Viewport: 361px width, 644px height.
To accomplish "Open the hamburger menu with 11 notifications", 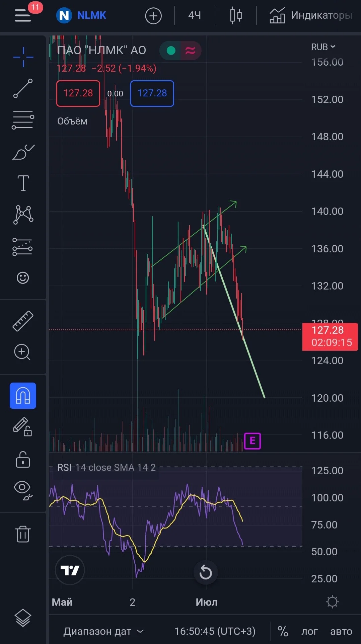I will tap(23, 15).
